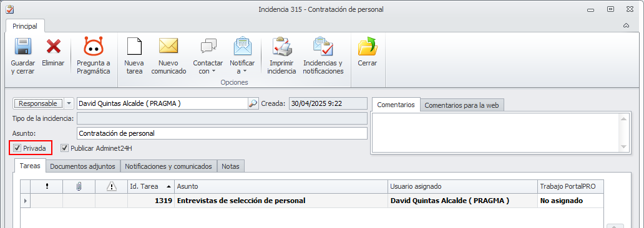Open Notificaciones y comunicados tab
644x228 pixels.
coord(168,166)
